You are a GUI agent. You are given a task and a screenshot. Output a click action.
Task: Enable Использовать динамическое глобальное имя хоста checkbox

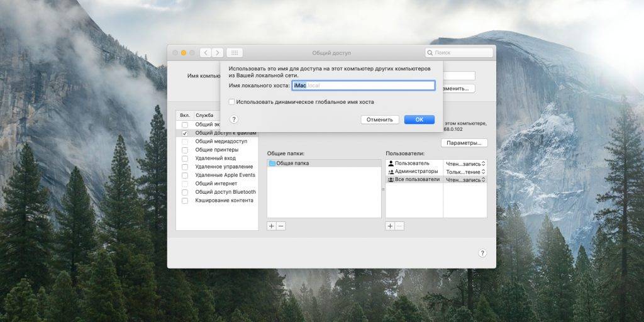pos(232,101)
